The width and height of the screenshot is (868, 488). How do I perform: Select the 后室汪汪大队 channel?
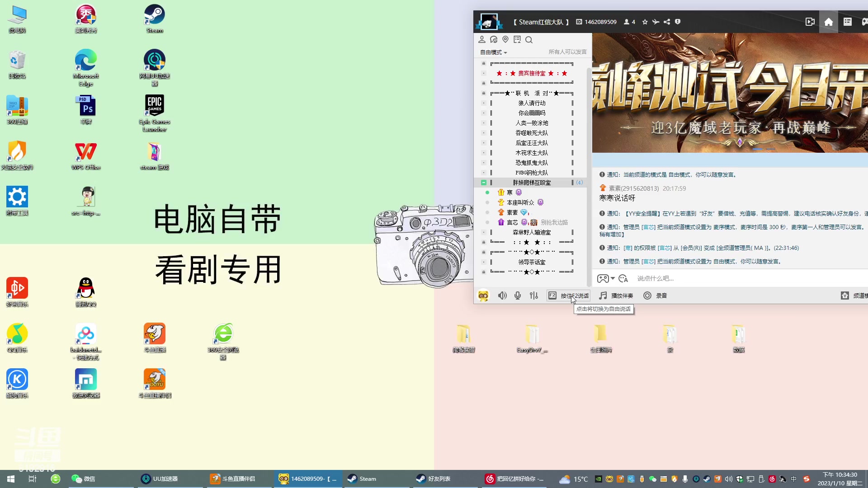(532, 143)
